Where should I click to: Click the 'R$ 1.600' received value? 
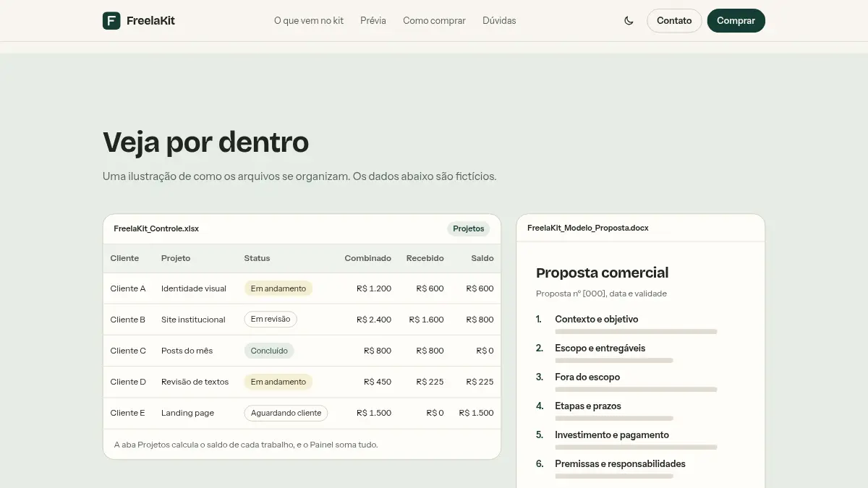coord(427,320)
